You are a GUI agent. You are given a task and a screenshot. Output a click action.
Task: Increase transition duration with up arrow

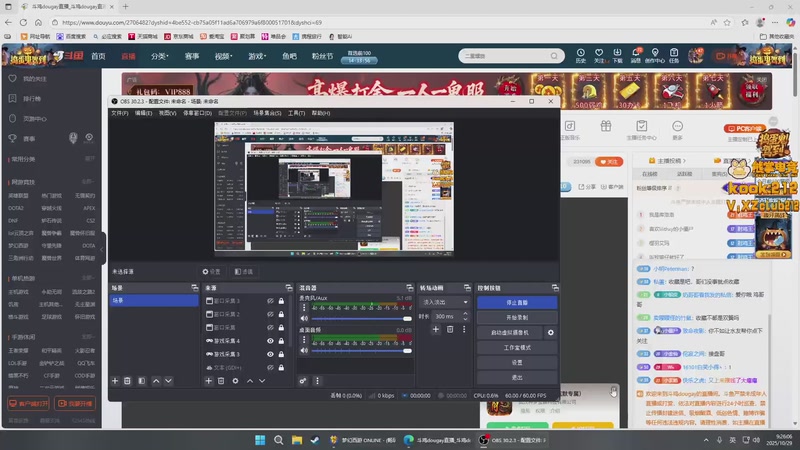point(465,314)
